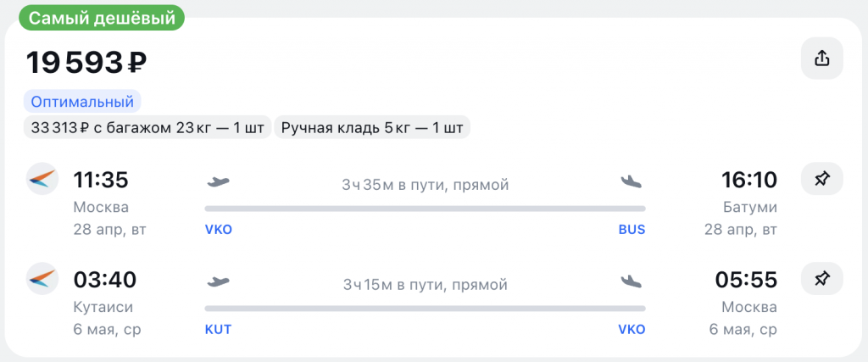Open the VKO departure airport code link

click(219, 230)
